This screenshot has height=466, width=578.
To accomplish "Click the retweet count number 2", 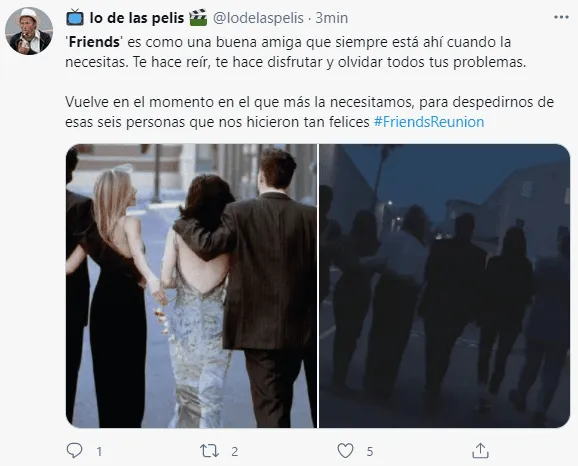I will tap(235, 451).
